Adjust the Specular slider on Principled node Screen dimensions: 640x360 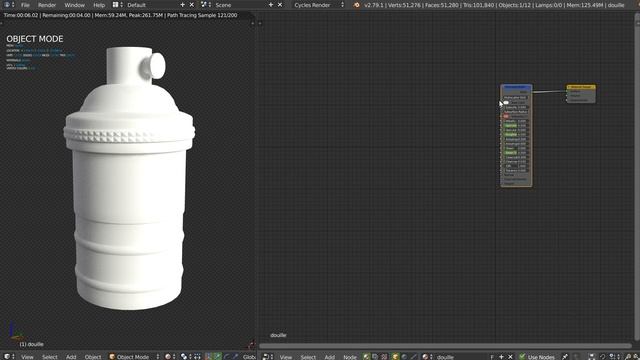[516, 125]
